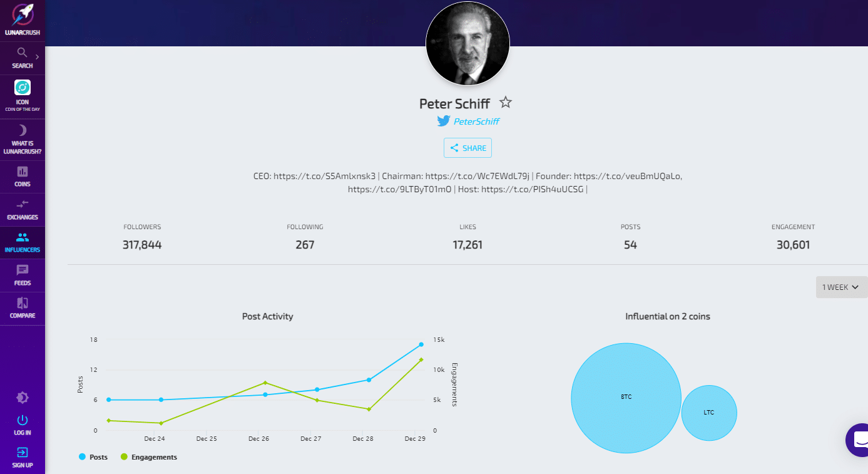Open the Search magnifier icon

point(22,53)
